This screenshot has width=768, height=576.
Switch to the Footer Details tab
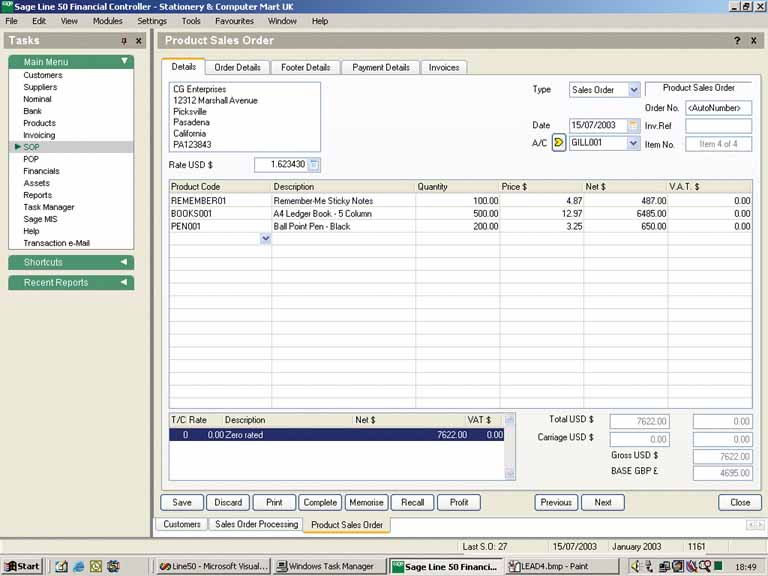coord(306,68)
